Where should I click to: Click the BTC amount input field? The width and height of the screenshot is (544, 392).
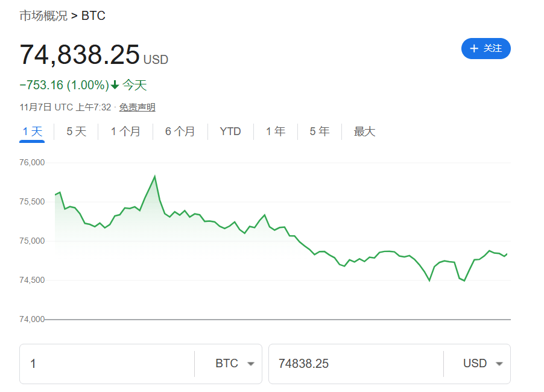click(109, 364)
